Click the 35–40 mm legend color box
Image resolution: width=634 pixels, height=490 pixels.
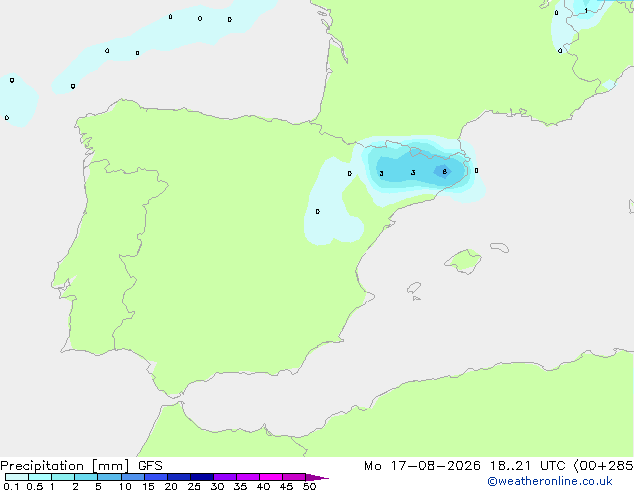point(248,477)
